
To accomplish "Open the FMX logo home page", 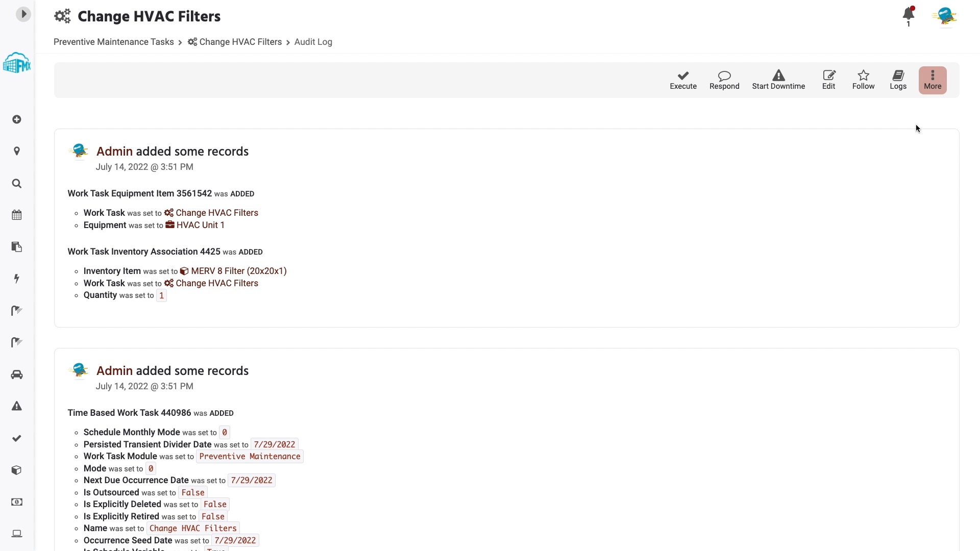I will point(17,63).
